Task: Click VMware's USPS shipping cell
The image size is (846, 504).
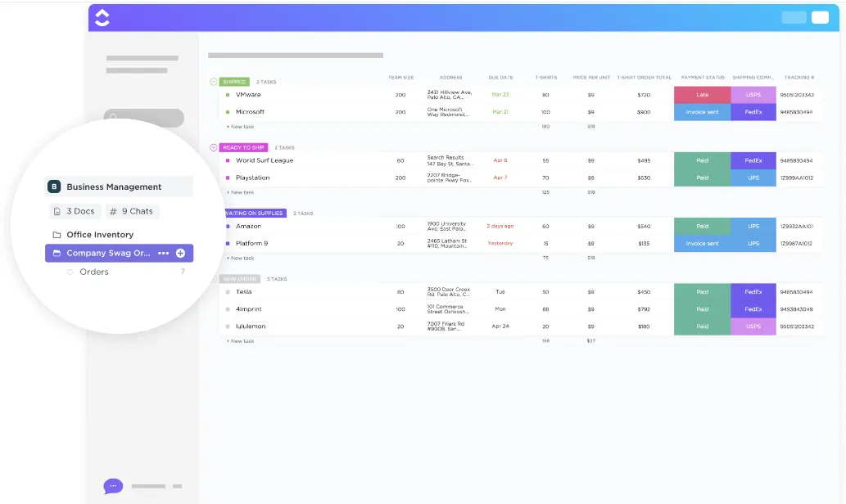Action: tap(753, 95)
